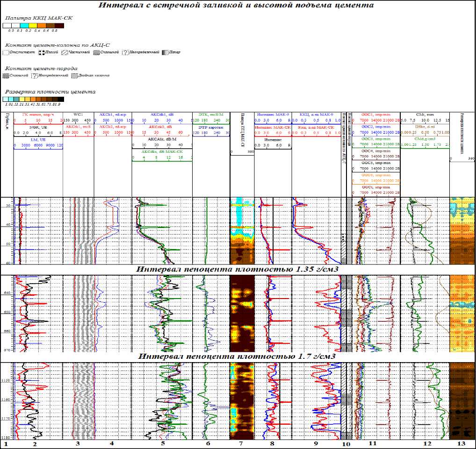
Task: Click the 'DTK, mcS/M' curve header
Action: [x=211, y=114]
